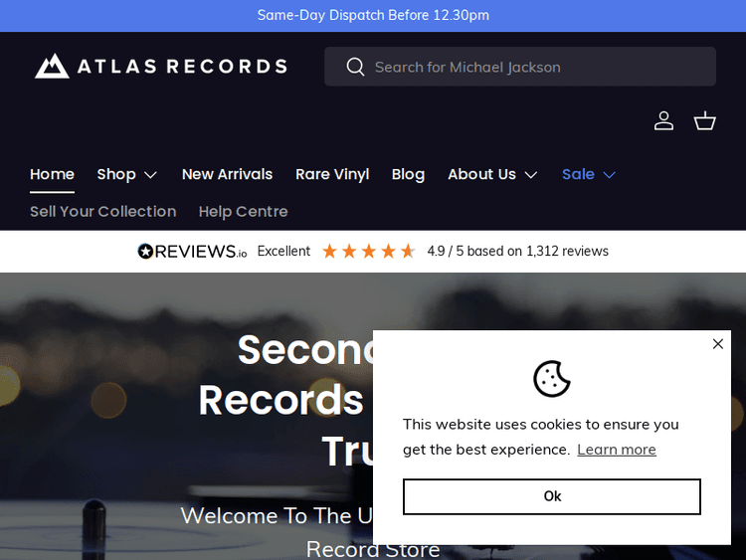Click the Shop menu label

tap(116, 174)
